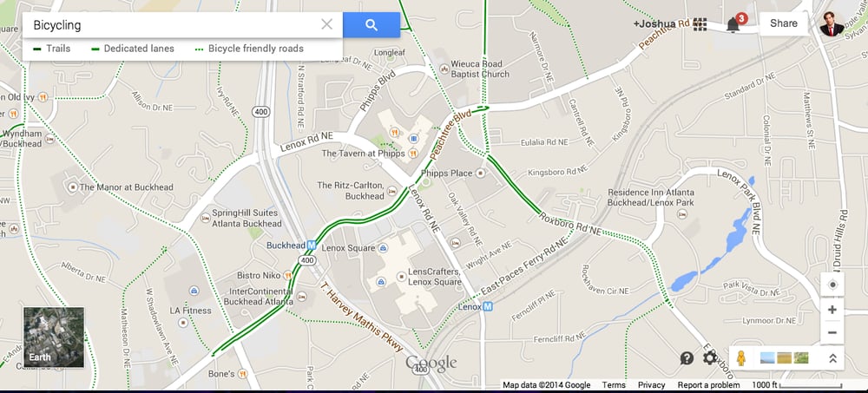
Task: Open the Terms link
Action: pyautogui.click(x=614, y=385)
